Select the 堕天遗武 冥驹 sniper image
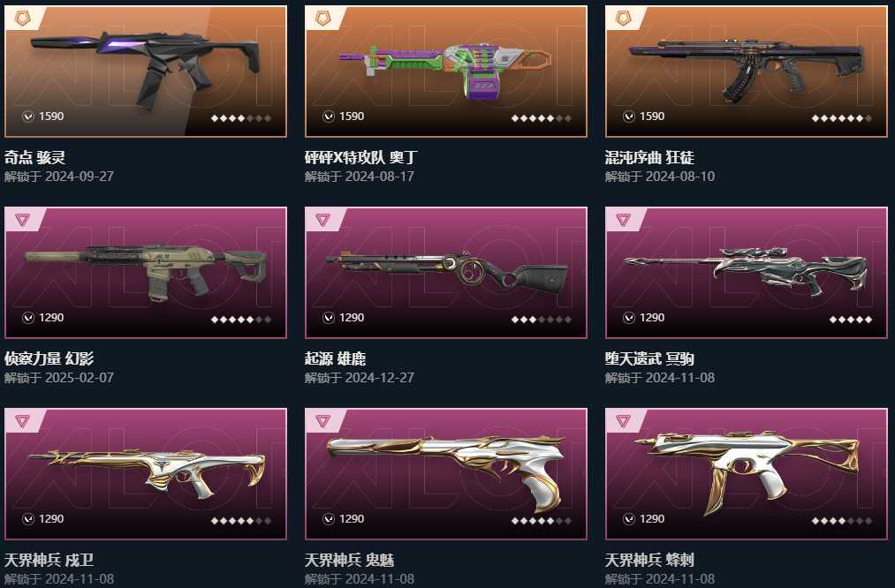Image resolution: width=895 pixels, height=588 pixels. tap(747, 271)
